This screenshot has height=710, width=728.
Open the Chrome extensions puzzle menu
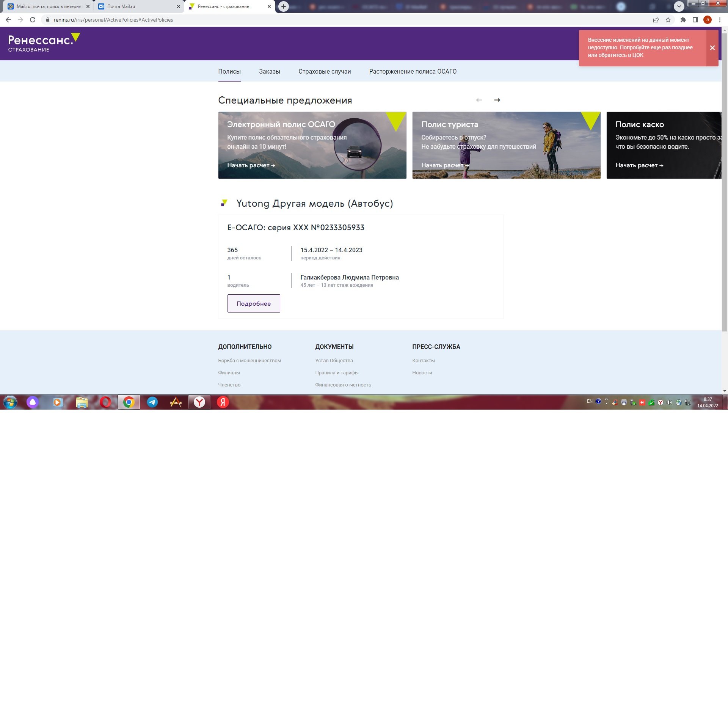[x=683, y=20]
